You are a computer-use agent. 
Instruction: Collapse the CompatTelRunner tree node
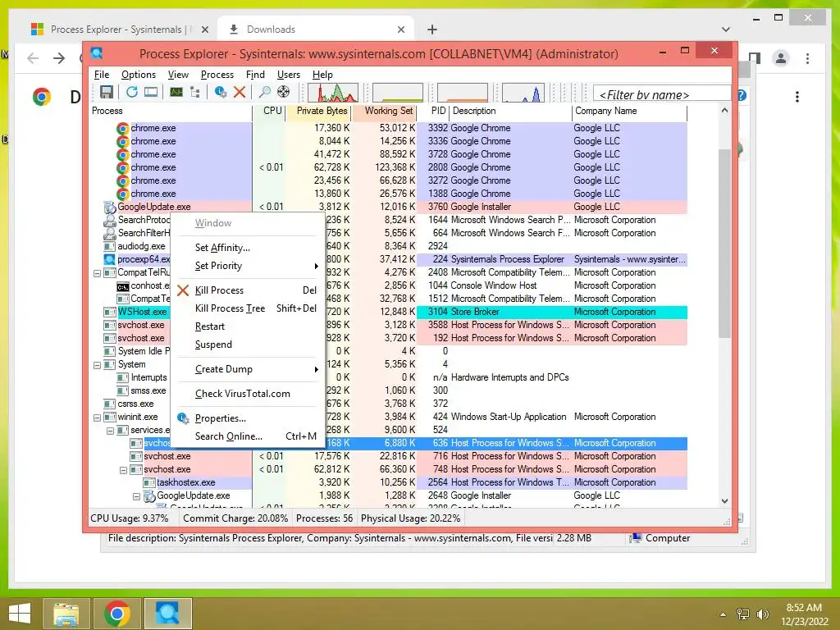coord(97,273)
